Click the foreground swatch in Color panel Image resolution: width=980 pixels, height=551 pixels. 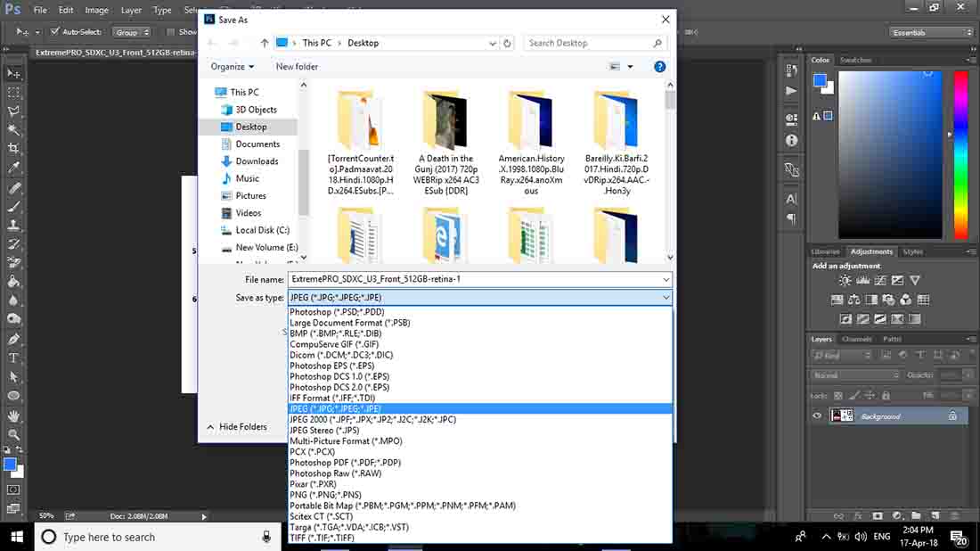point(820,80)
